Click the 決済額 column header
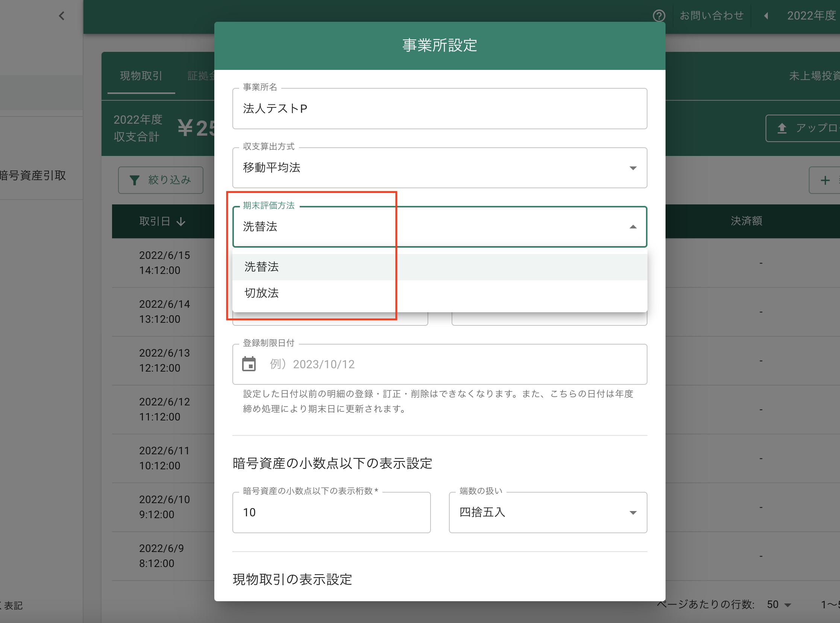Image resolution: width=840 pixels, height=623 pixels. pos(746,221)
